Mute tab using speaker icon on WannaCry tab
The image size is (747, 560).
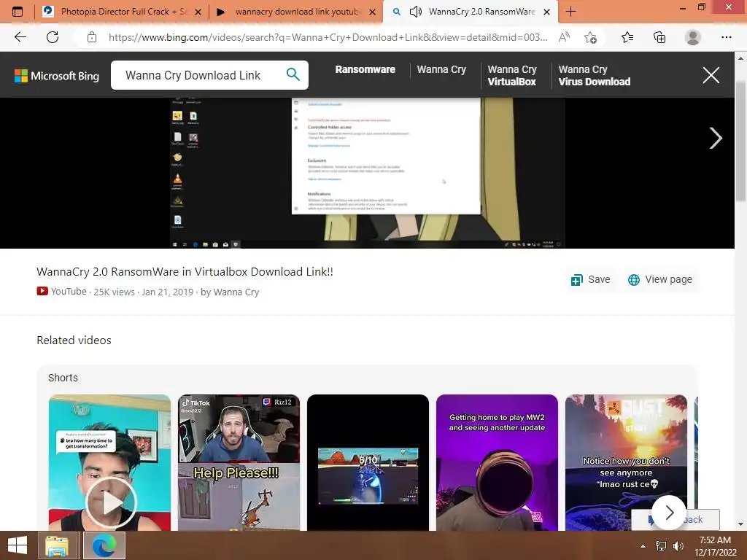pyautogui.click(x=415, y=12)
